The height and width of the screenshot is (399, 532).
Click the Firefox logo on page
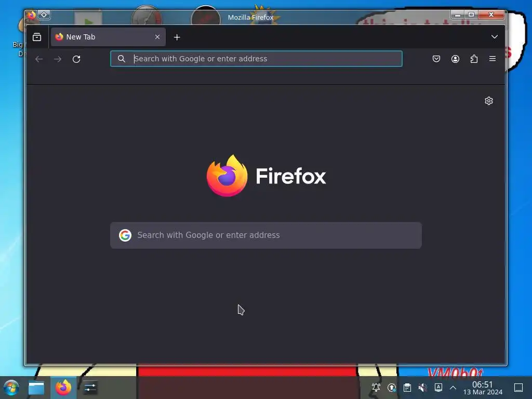[267, 176]
